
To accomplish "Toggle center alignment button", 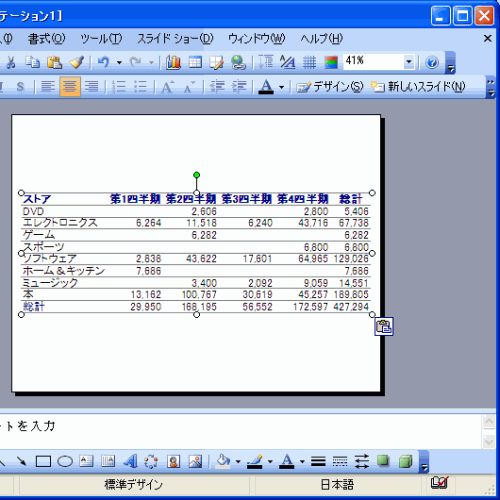I will click(70, 87).
